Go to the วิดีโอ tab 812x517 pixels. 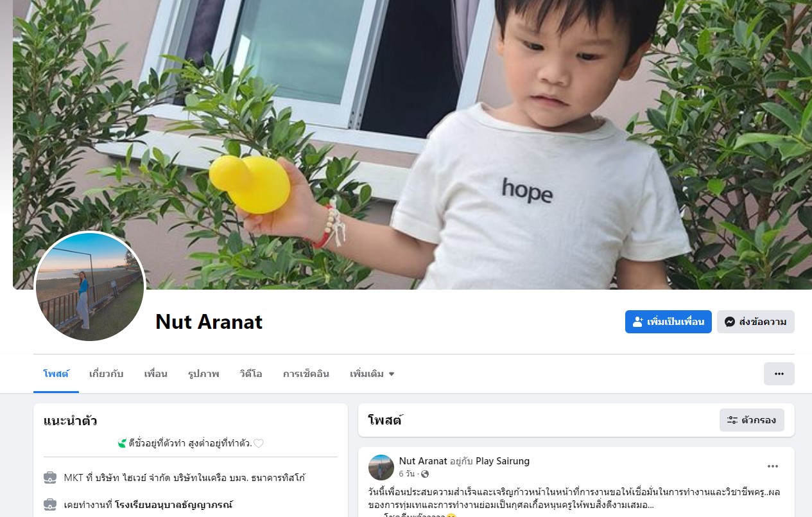[x=251, y=374]
